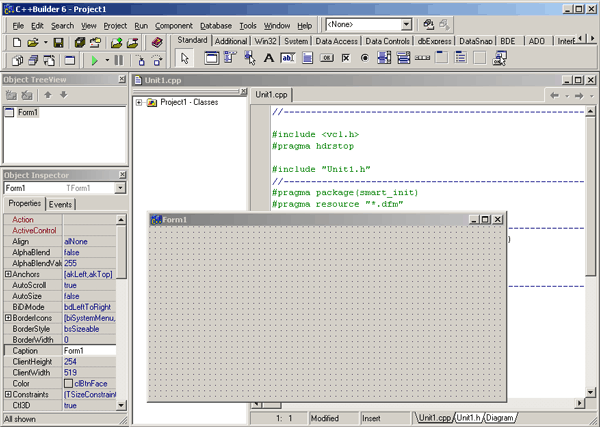Screen dimensions: 600x427
Task: Click the Object Inspector scrollbar down arrow
Action: [121, 405]
